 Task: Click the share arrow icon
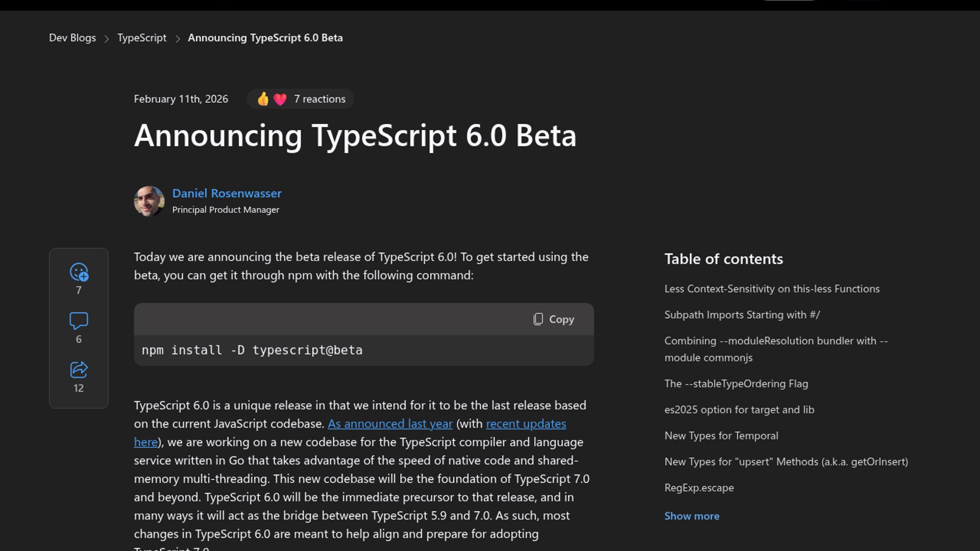click(x=79, y=369)
